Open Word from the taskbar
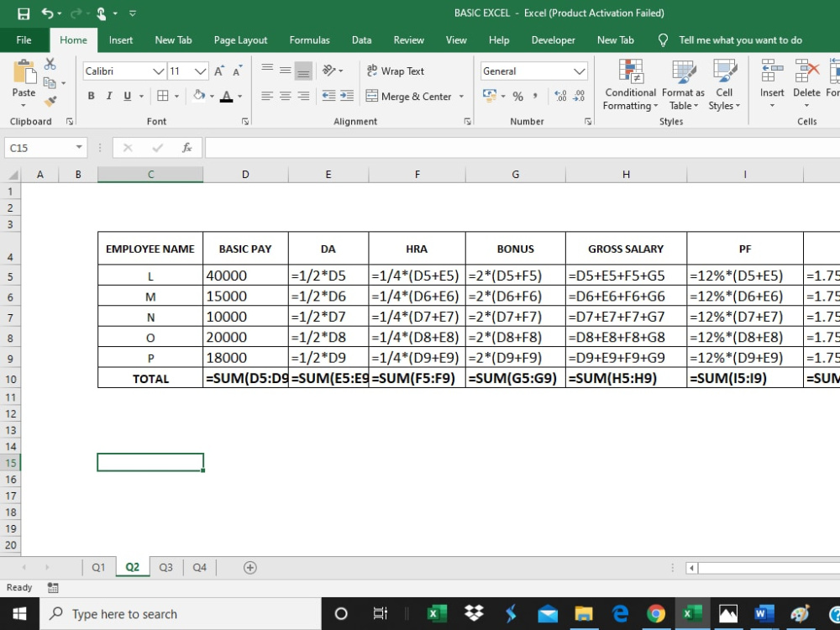840x630 pixels. 764,614
